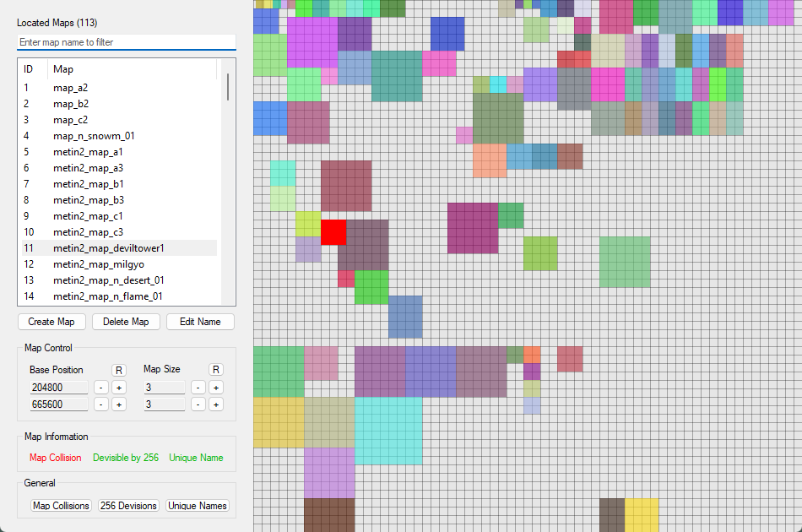Viewport: 802px width, 532px height.
Task: Select the dark brown block at grid bottom
Action: point(329,515)
